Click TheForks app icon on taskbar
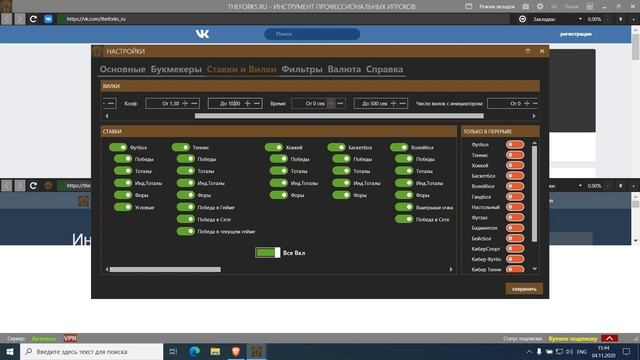 [x=256, y=351]
